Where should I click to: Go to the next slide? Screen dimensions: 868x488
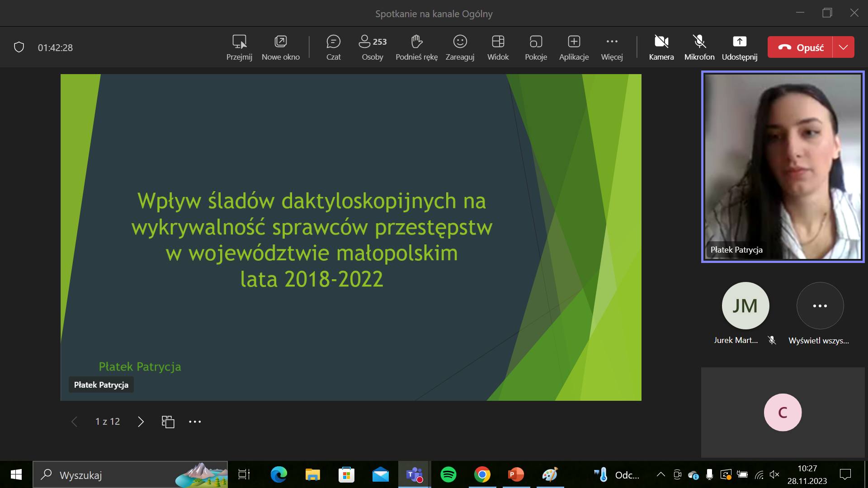pos(141,422)
